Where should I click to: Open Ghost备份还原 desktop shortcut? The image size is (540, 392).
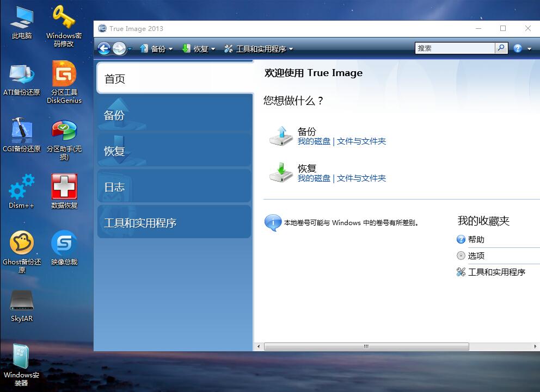(22, 244)
